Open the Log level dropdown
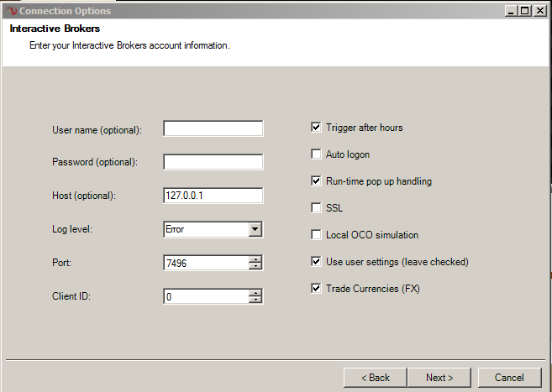 (x=255, y=229)
